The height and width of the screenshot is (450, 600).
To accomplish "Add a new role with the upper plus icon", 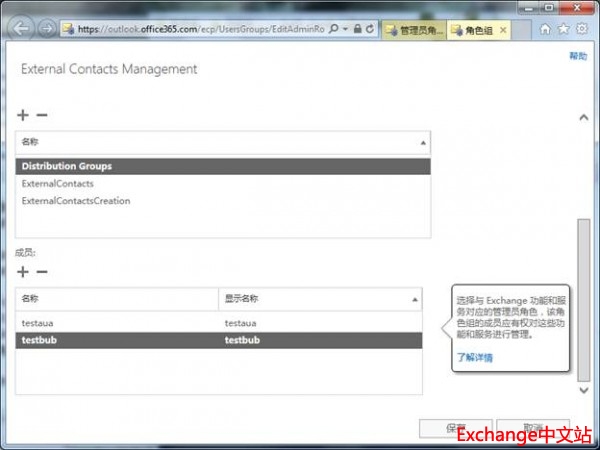I will coord(23,116).
